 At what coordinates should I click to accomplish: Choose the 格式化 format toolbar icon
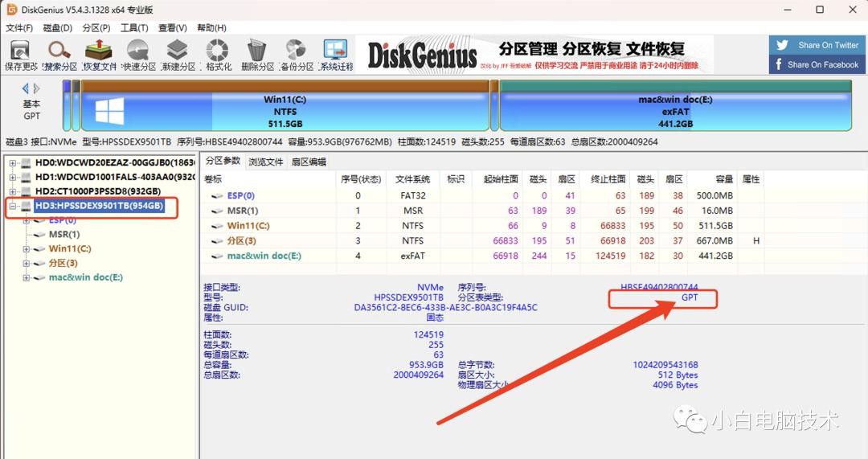coord(217,54)
